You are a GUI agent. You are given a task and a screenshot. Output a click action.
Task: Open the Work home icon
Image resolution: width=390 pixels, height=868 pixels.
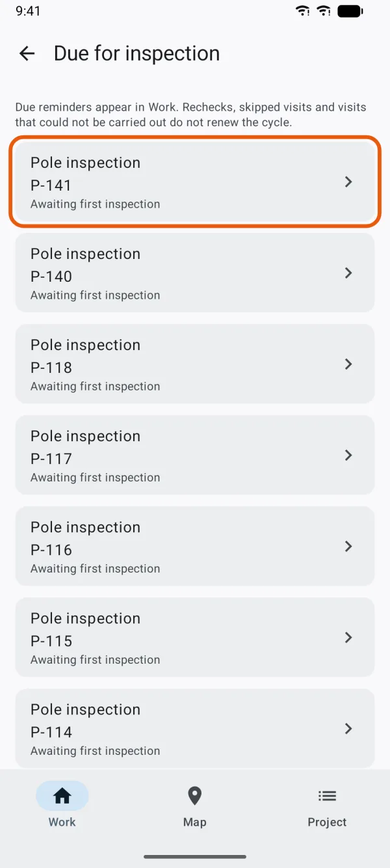pos(62,795)
